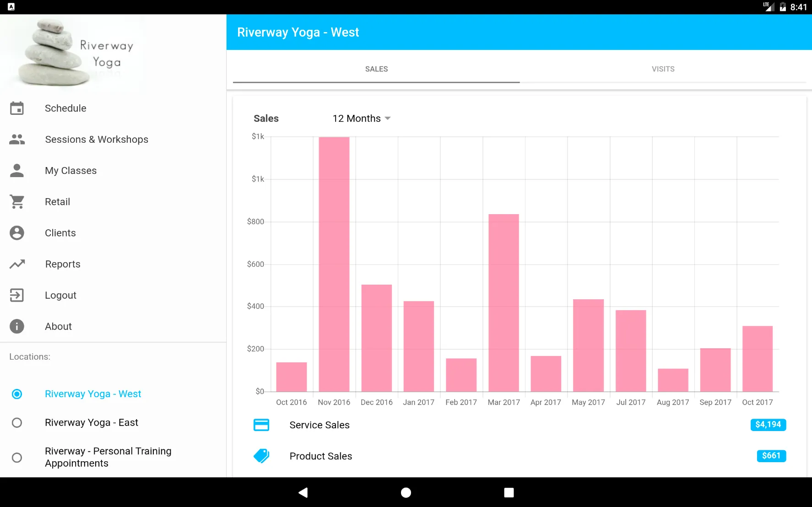
Task: Tap the May 2017 sales bar
Action: tap(588, 345)
